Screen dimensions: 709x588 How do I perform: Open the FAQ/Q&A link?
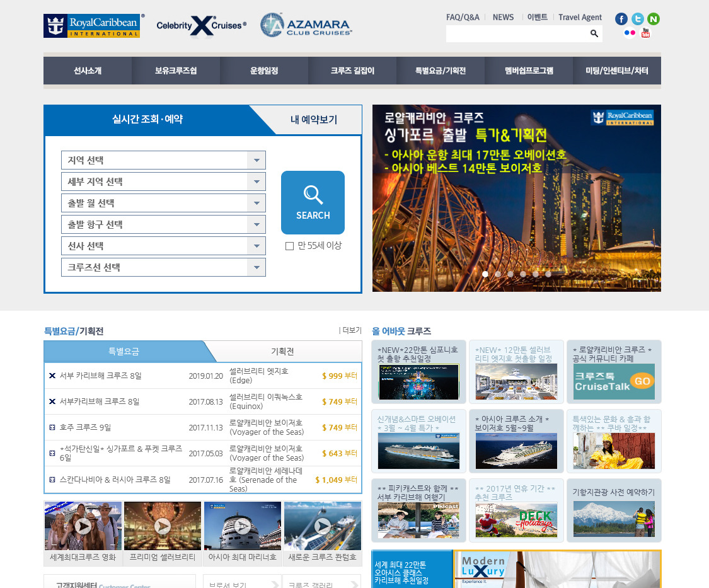click(463, 17)
